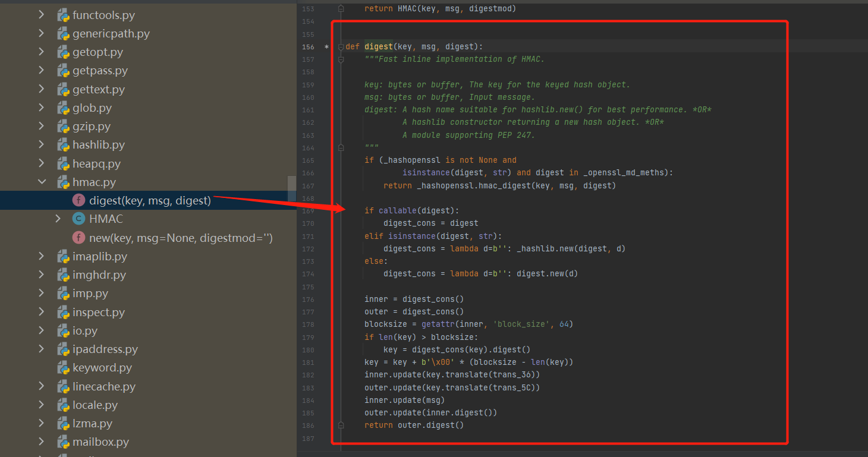Select heapq.py in the project tree

click(x=96, y=163)
